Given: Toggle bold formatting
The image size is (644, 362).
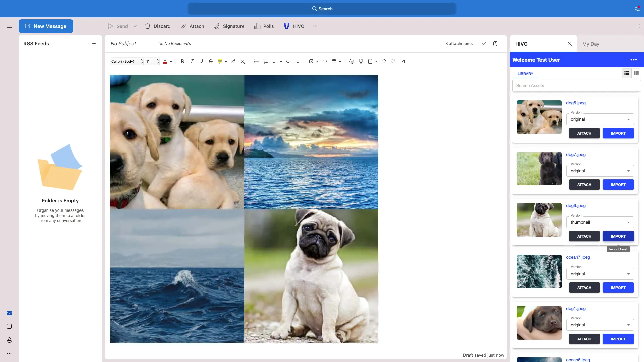Looking at the screenshot, I should click(x=182, y=61).
